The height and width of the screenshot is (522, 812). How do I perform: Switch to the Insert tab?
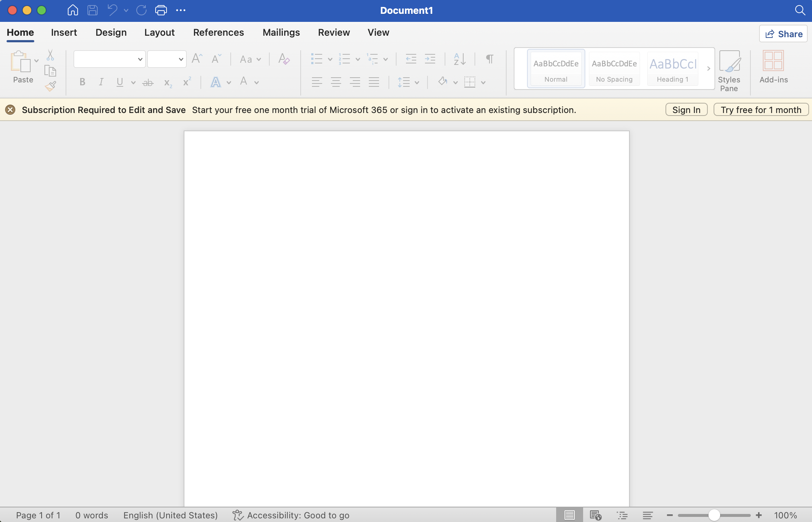coord(64,32)
